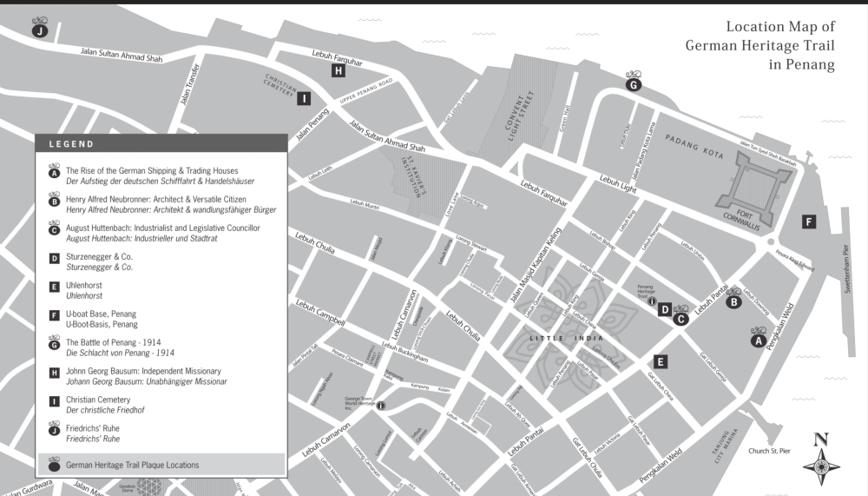Screen dimensions: 868x496
Task: Click the legend's A plaque icon
Action: pos(54,171)
